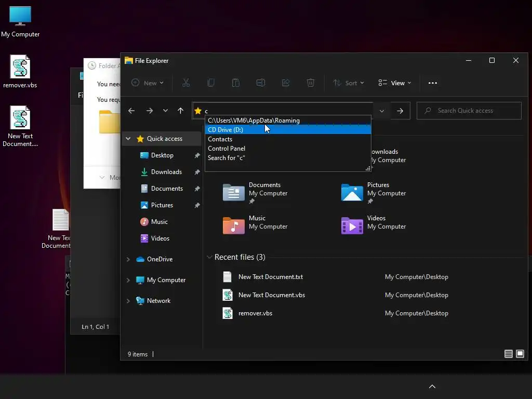Choose C:\Users\VM6\AppData\Roaming suggestion
The width and height of the screenshot is (532, 399).
288,121
